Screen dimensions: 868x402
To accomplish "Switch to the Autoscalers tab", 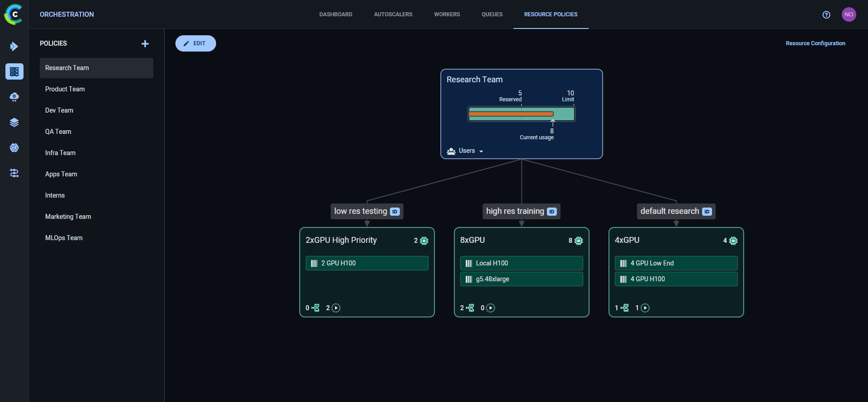I will pyautogui.click(x=393, y=14).
